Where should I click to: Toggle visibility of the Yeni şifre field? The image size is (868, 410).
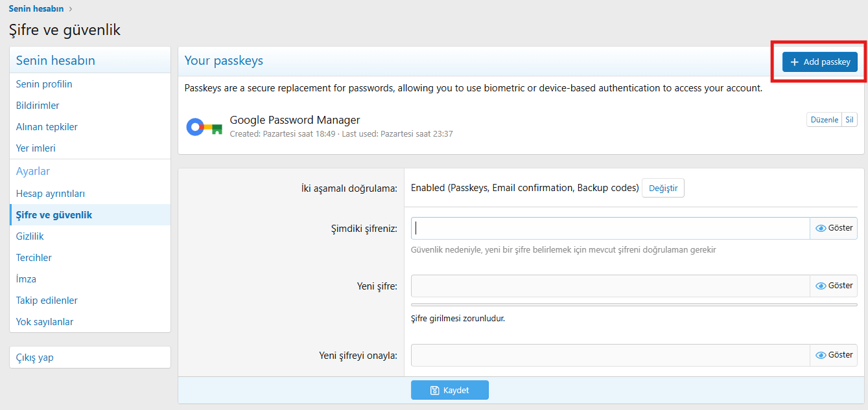[x=834, y=286]
